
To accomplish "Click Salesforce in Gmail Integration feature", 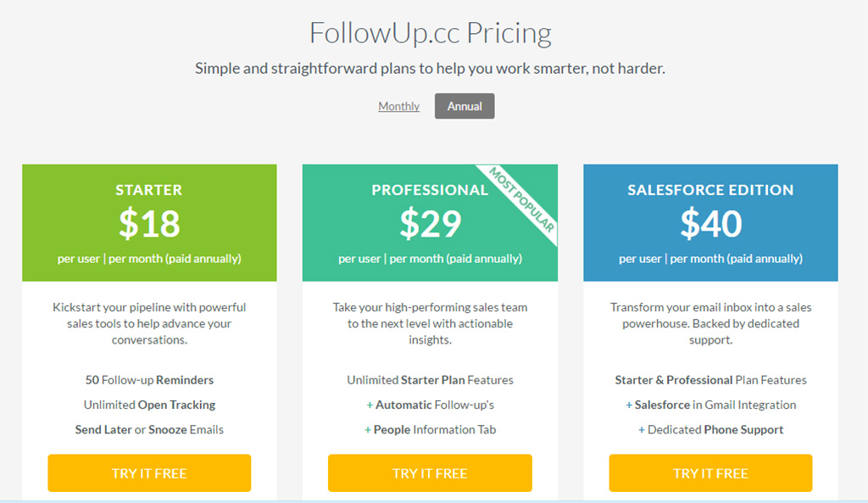I will coord(710,405).
